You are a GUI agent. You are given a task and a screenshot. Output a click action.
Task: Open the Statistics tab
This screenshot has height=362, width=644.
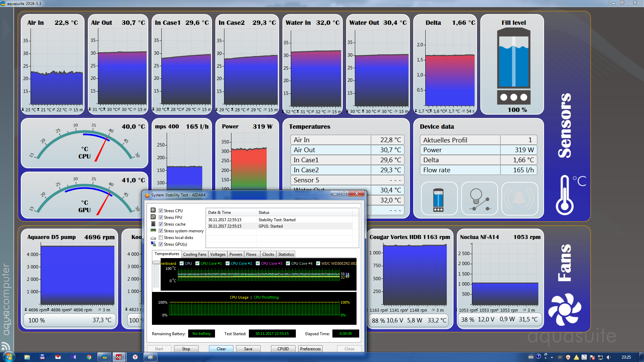click(x=286, y=254)
